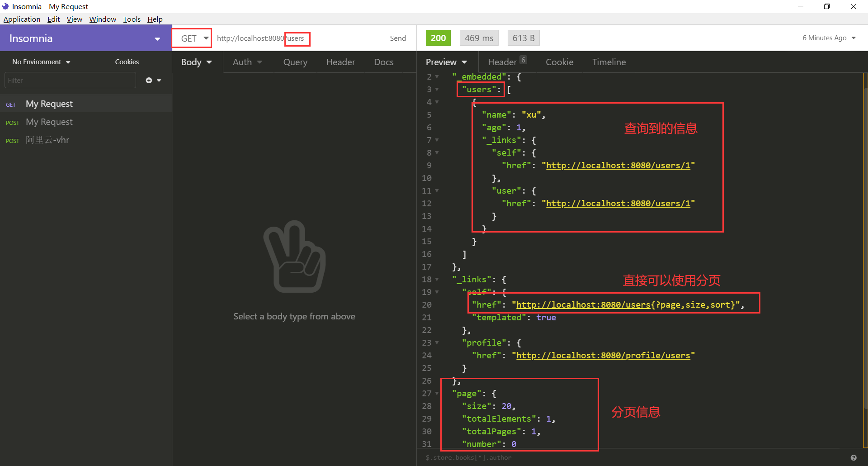
Task: Open the Preview mode dropdown
Action: pos(446,62)
